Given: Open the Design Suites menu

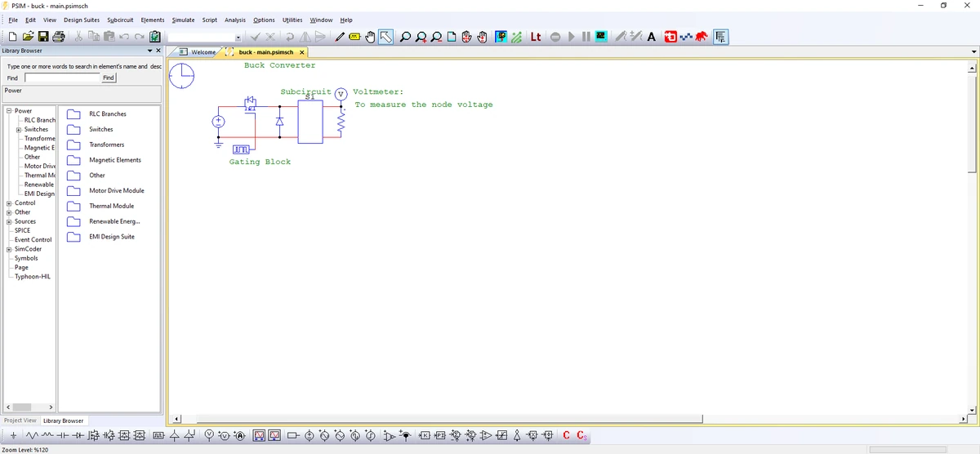Looking at the screenshot, I should point(82,20).
